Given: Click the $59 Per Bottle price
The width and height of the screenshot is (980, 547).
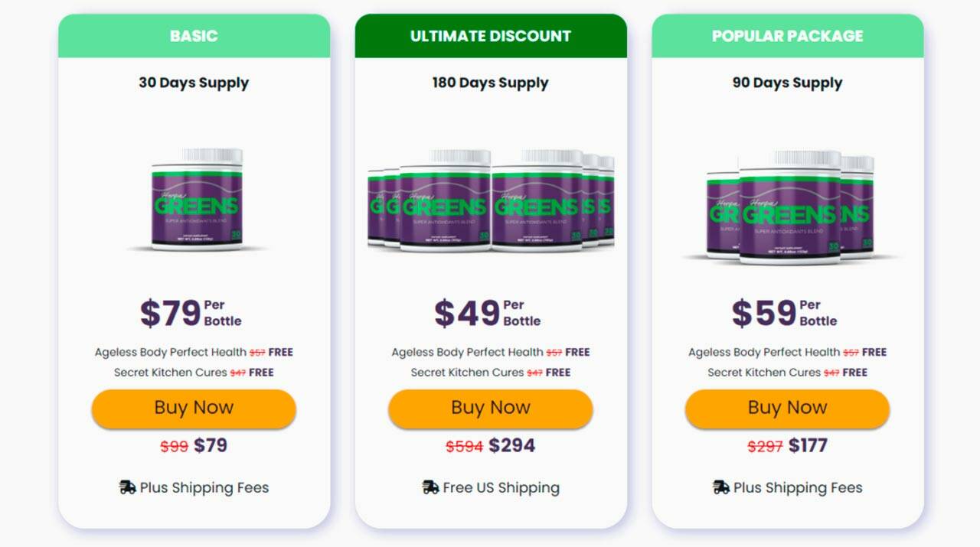Looking at the screenshot, I should [x=784, y=313].
